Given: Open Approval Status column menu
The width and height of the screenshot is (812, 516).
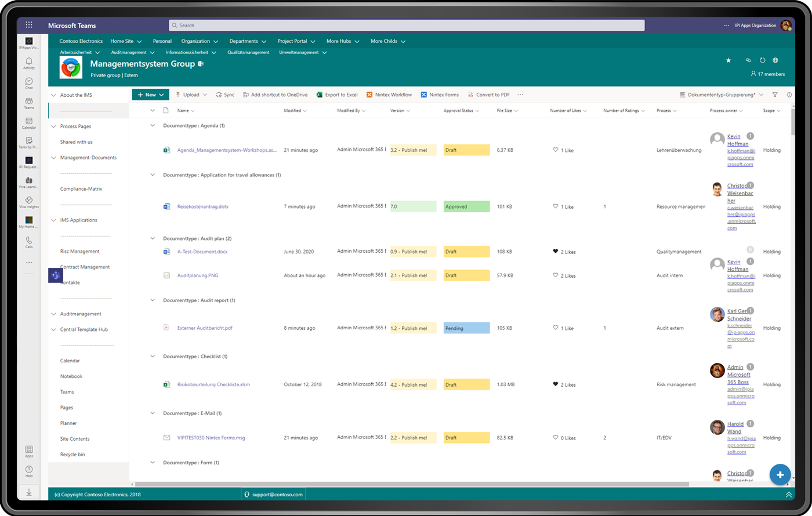Looking at the screenshot, I should point(462,110).
